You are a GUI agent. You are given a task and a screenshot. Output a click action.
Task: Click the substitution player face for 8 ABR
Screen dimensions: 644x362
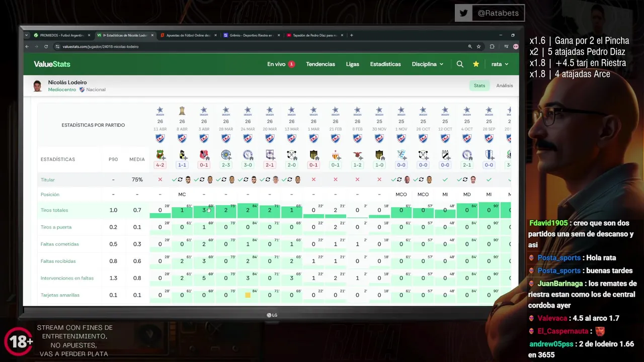[x=188, y=179]
